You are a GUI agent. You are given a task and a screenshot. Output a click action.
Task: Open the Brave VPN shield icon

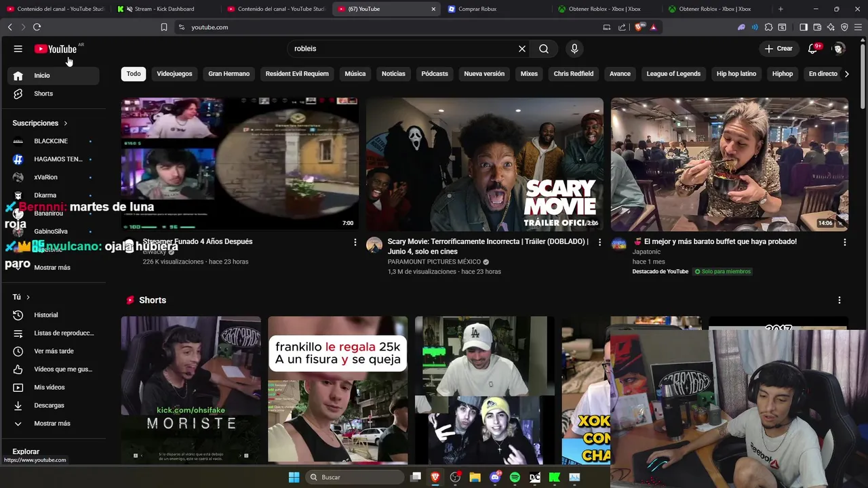(x=844, y=27)
